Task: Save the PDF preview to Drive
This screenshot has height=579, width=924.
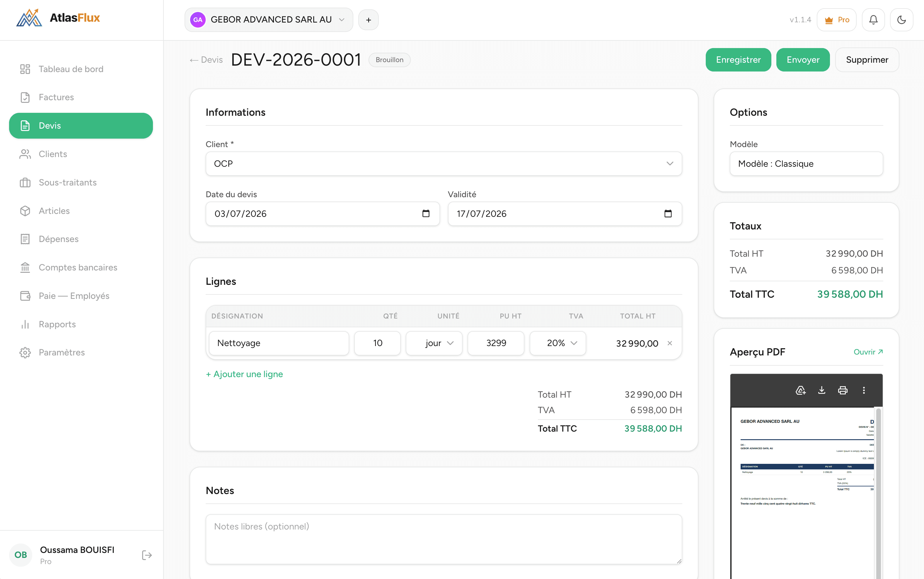Action: coord(800,390)
